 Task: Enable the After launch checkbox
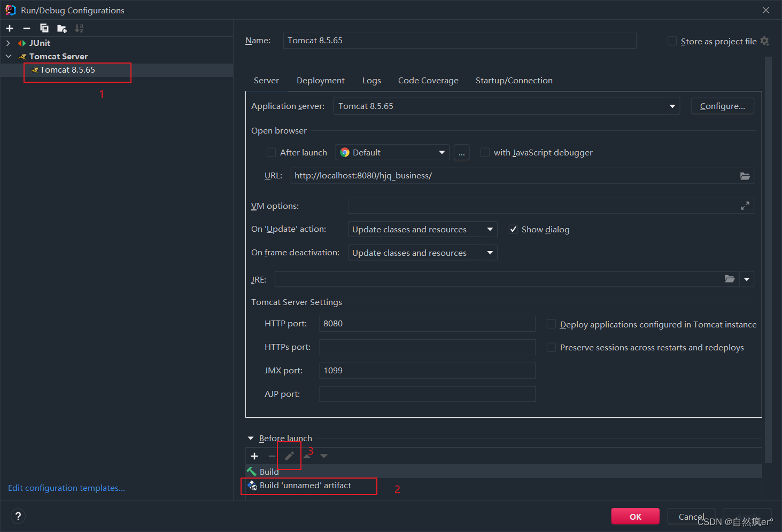tap(271, 152)
